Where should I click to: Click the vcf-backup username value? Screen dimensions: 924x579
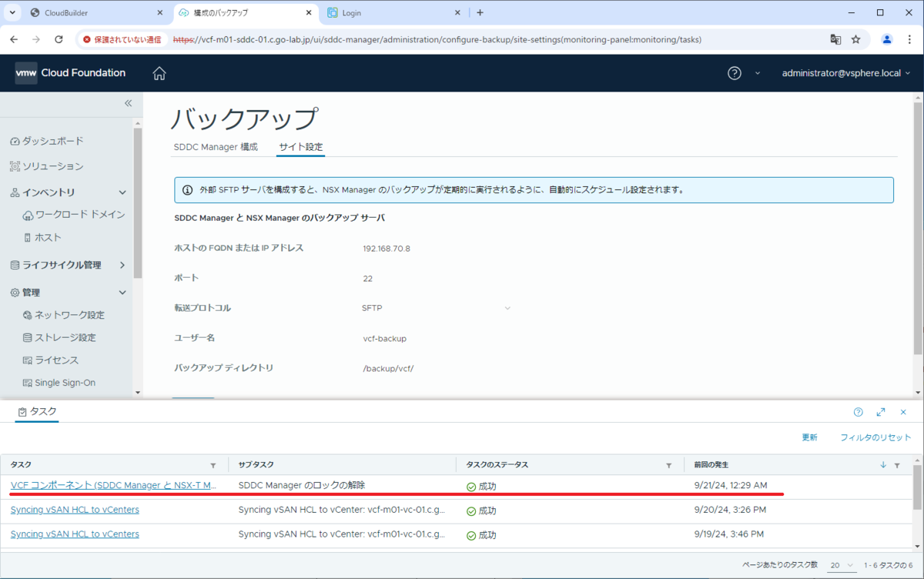click(x=384, y=338)
